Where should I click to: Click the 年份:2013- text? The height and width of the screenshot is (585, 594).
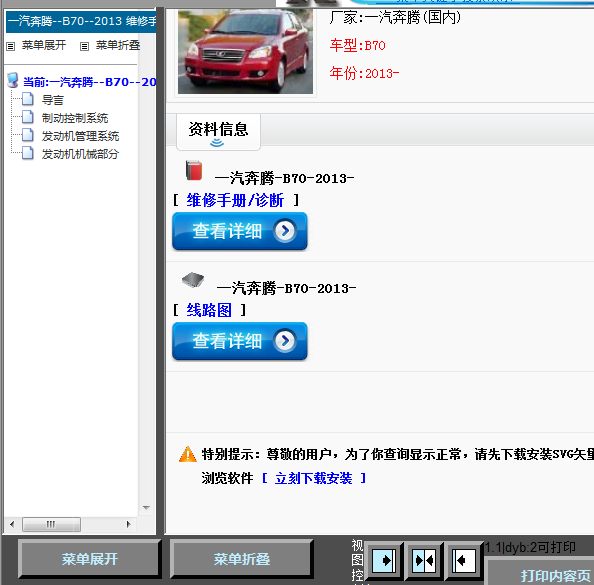click(364, 73)
